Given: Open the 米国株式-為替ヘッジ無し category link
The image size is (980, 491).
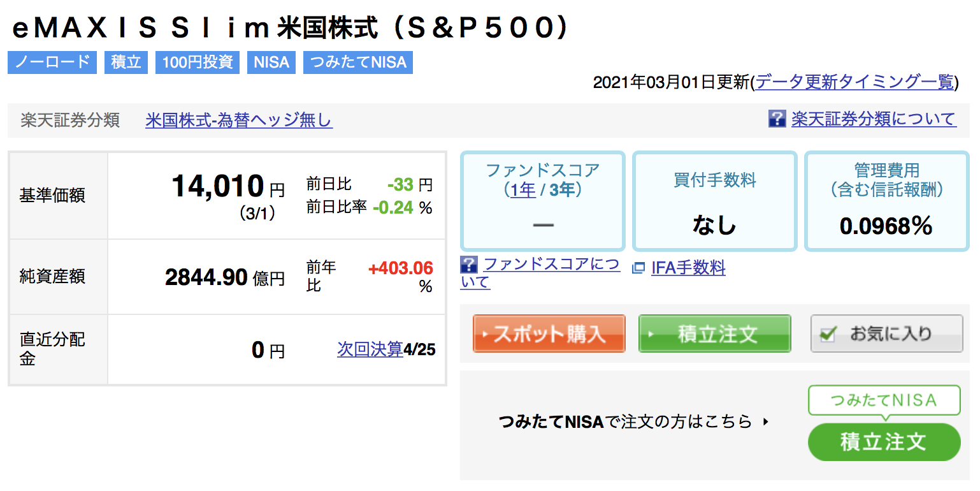Looking at the screenshot, I should click(239, 120).
